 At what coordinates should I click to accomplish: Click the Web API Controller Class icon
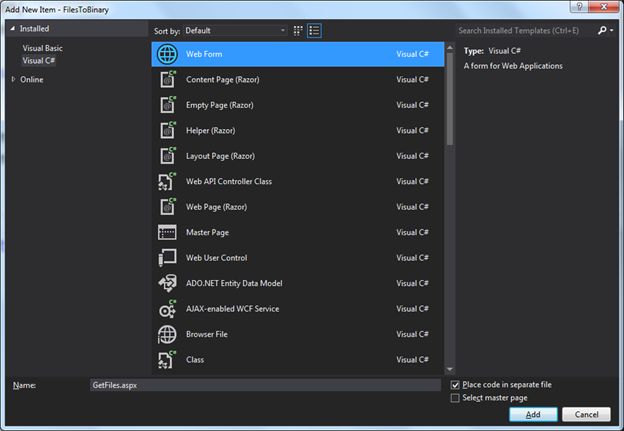tap(167, 181)
